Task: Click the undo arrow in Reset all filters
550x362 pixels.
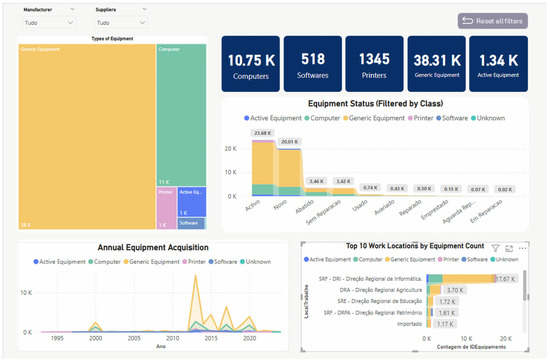Action: click(x=467, y=21)
